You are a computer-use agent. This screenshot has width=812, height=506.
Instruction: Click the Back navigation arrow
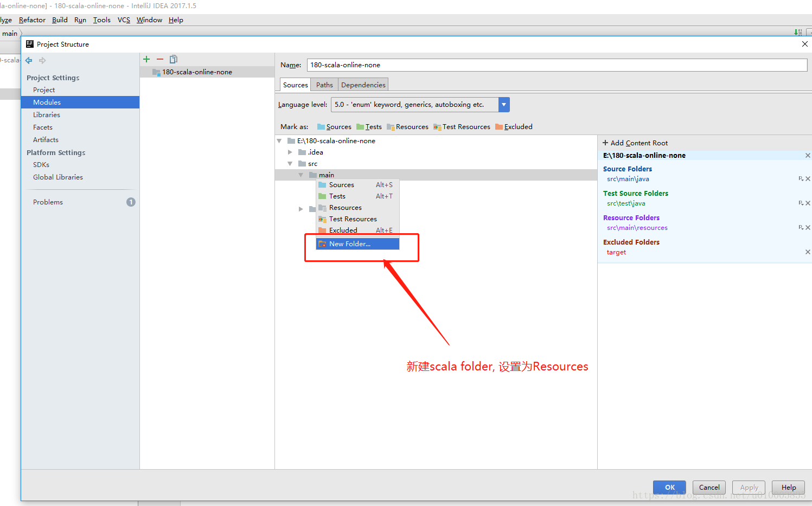[29, 60]
